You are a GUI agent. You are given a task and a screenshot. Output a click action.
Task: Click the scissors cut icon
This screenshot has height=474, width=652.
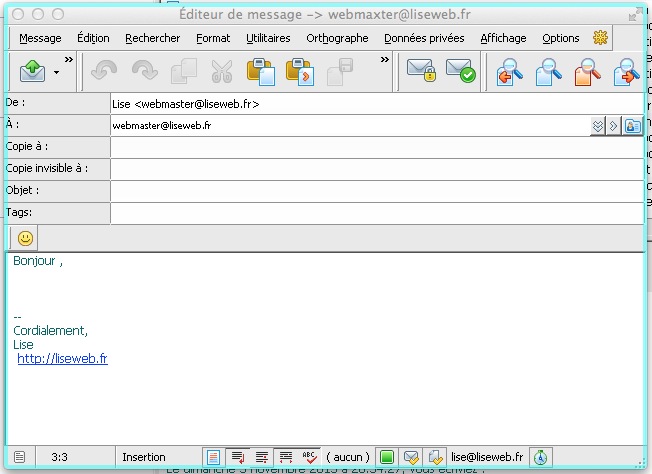pyautogui.click(x=222, y=72)
